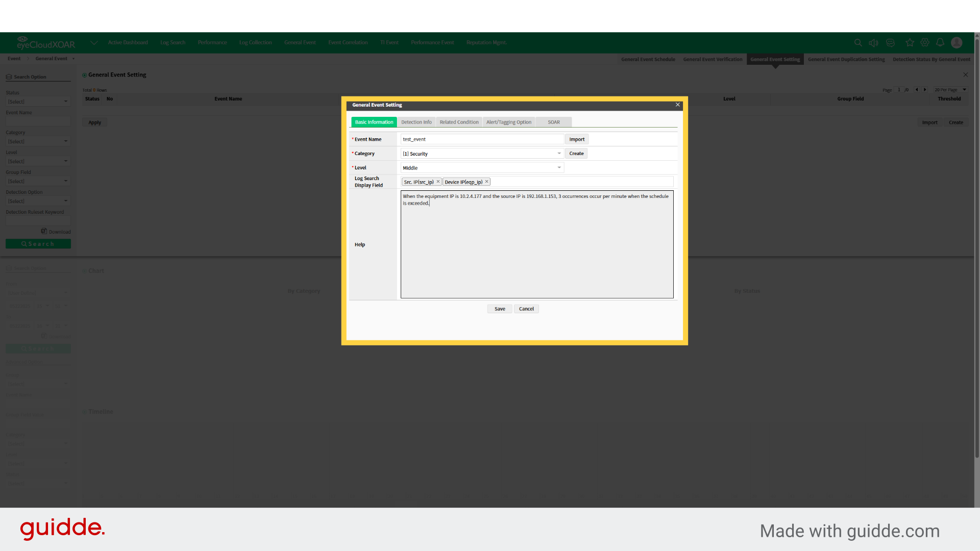Open the global search icon
This screenshot has width=980, height=551.
coord(858,43)
